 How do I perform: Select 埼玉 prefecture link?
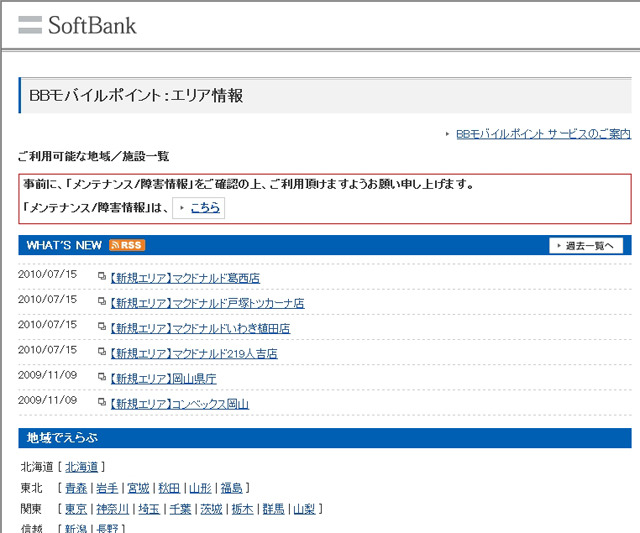click(x=149, y=509)
